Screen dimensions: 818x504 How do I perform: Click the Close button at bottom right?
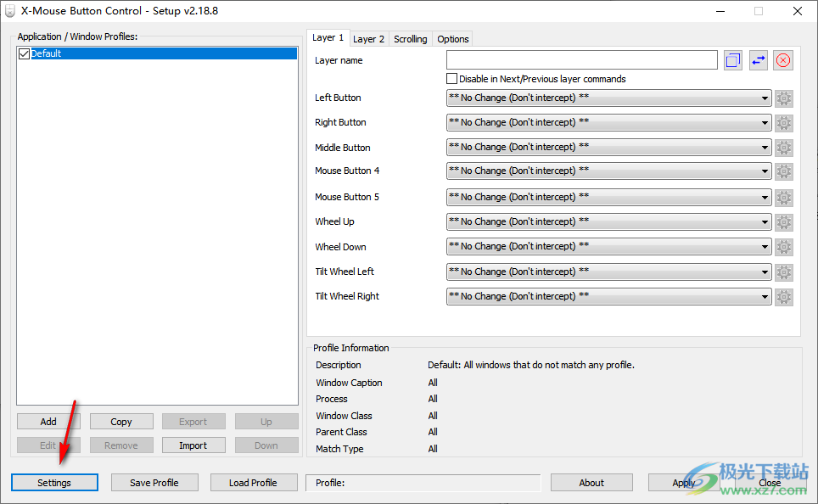(770, 483)
